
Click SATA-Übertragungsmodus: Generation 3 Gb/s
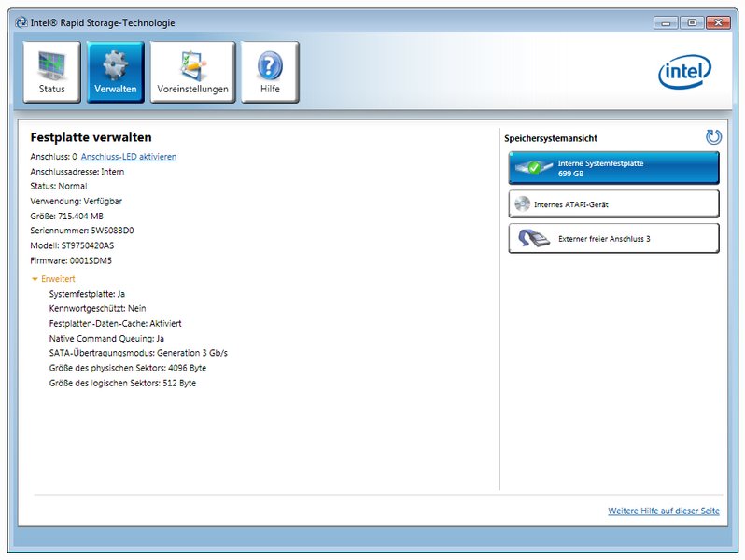[138, 353]
